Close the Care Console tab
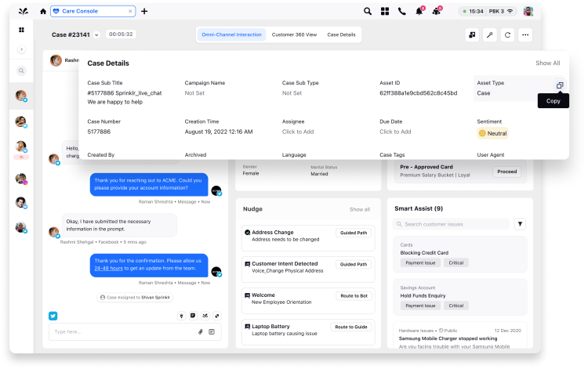The image size is (588, 369). [130, 11]
